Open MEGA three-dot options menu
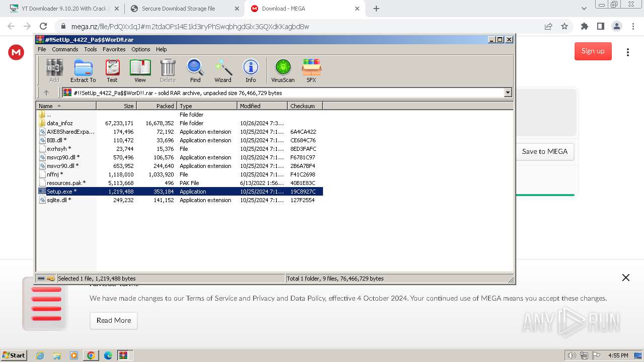 [x=628, y=52]
